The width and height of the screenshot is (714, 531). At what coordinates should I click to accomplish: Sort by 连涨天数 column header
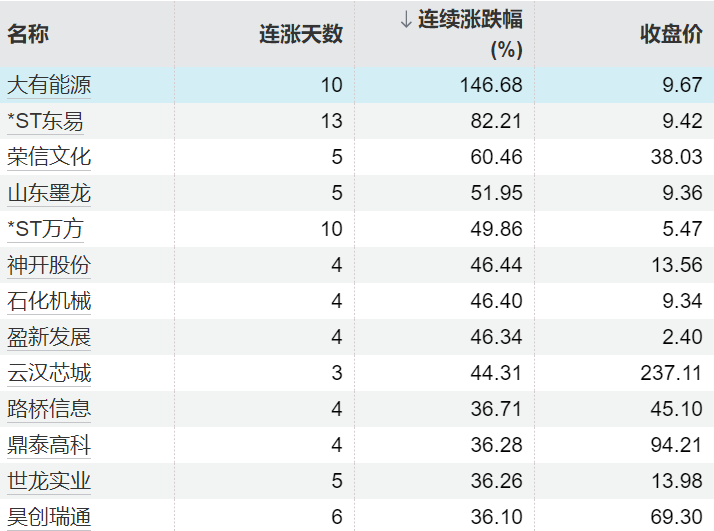click(301, 34)
